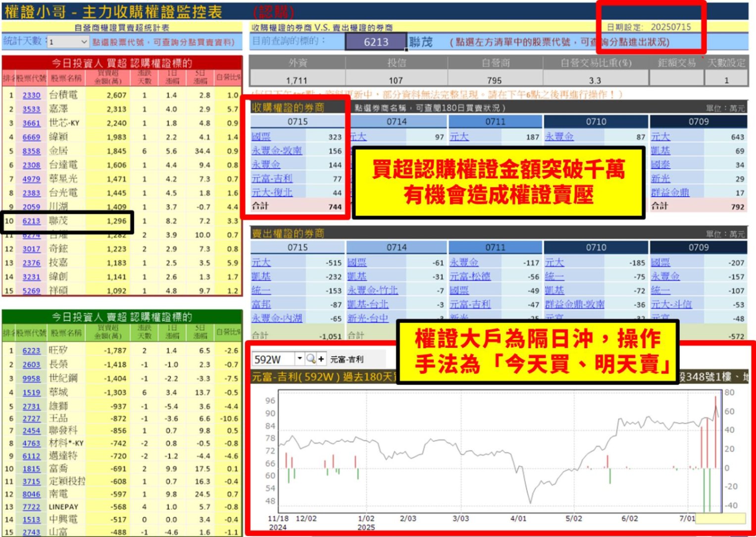Open 永豐金-內湖 broker link
The height and width of the screenshot is (537, 756).
click(276, 318)
